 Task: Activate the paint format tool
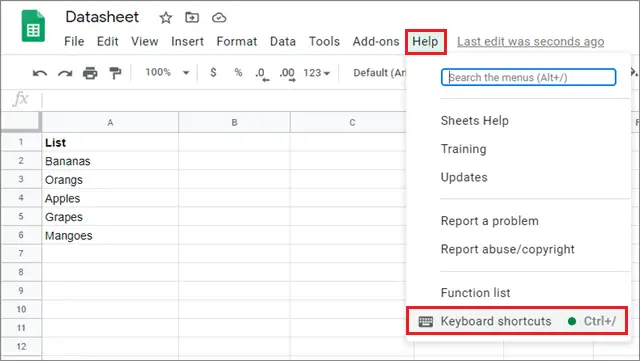point(115,73)
